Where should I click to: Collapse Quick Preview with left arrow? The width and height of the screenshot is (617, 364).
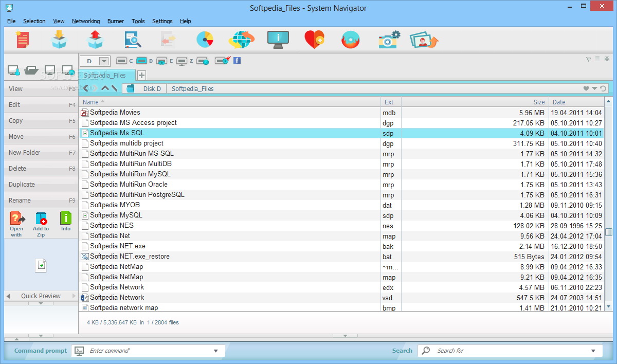(8, 296)
